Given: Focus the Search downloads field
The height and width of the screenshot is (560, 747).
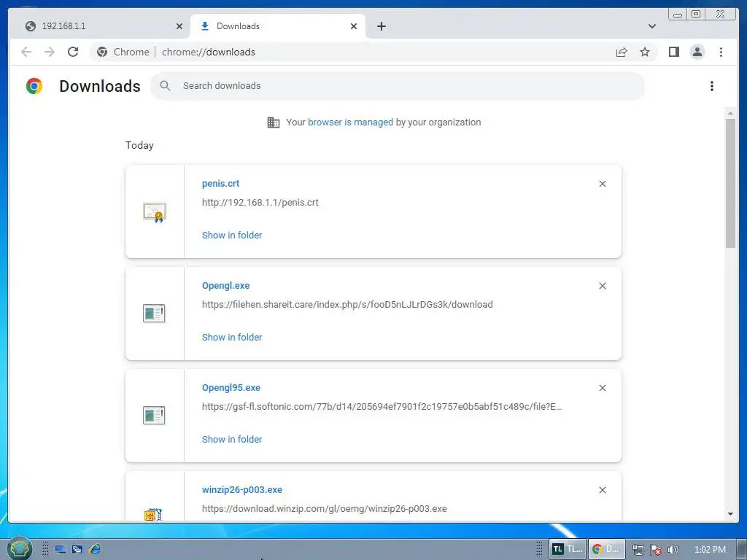Looking at the screenshot, I should coord(398,86).
